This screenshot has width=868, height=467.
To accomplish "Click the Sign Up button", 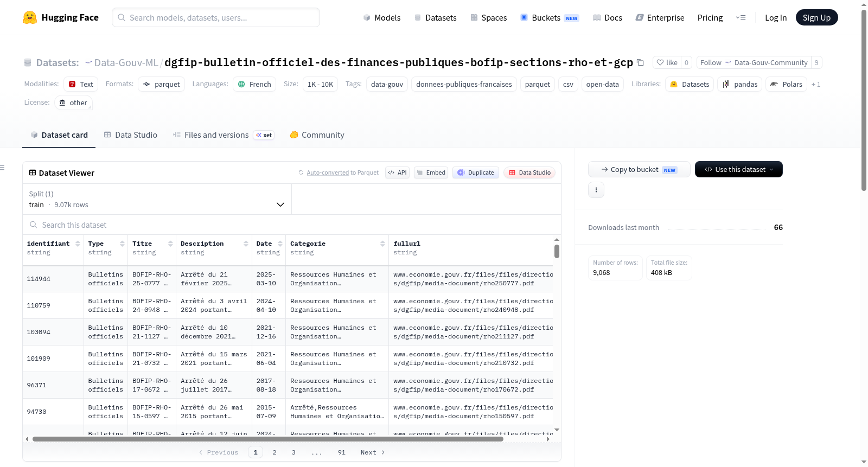I will pyautogui.click(x=817, y=17).
